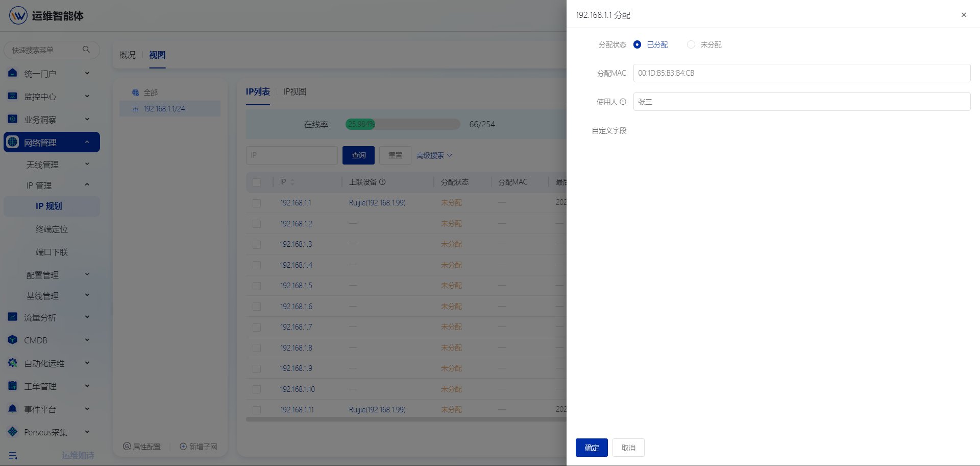The height and width of the screenshot is (466, 980).
Task: Check the row checkbox for 192.168.1.5
Action: point(257,286)
